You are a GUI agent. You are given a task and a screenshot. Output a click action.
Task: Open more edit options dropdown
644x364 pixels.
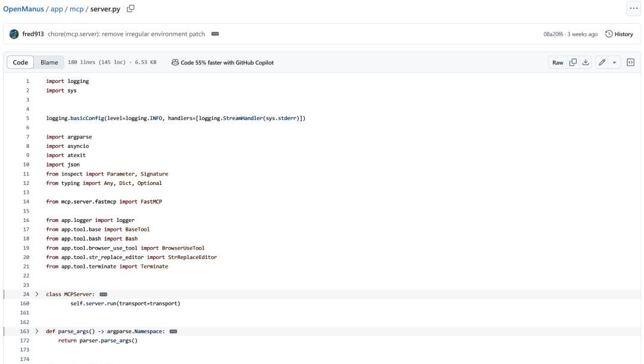(x=614, y=63)
